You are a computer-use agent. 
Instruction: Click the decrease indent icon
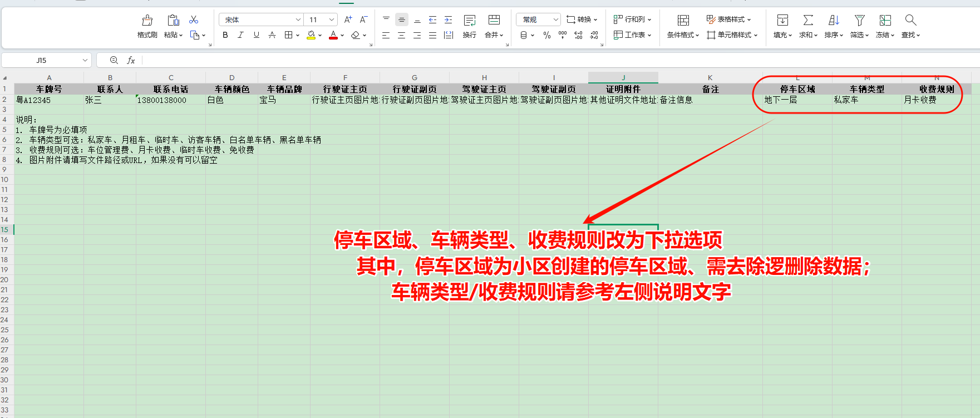click(433, 20)
